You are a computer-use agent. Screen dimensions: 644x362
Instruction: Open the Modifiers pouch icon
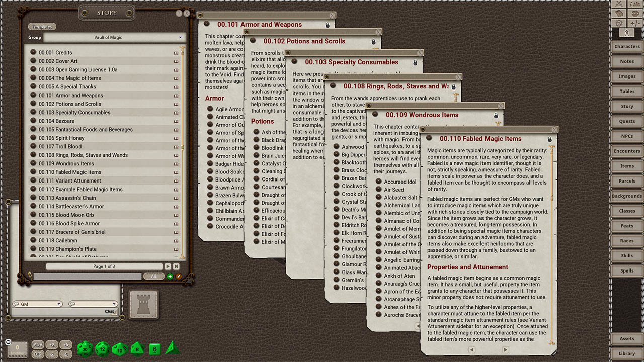coord(619,13)
